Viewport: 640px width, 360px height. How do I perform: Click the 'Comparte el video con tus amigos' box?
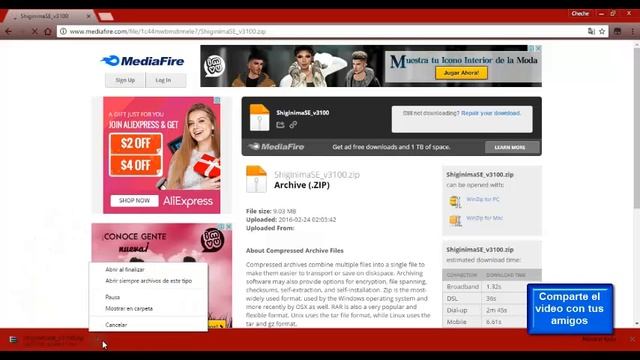click(570, 309)
